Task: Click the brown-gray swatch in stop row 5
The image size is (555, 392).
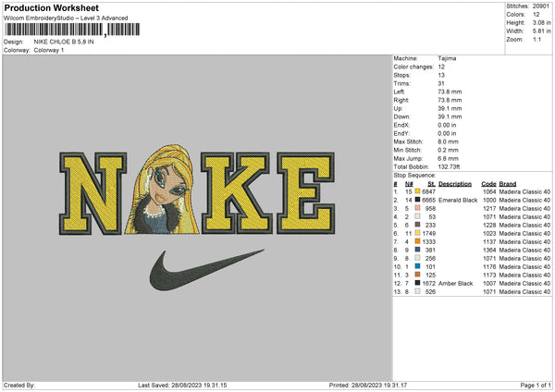Action: [418, 225]
